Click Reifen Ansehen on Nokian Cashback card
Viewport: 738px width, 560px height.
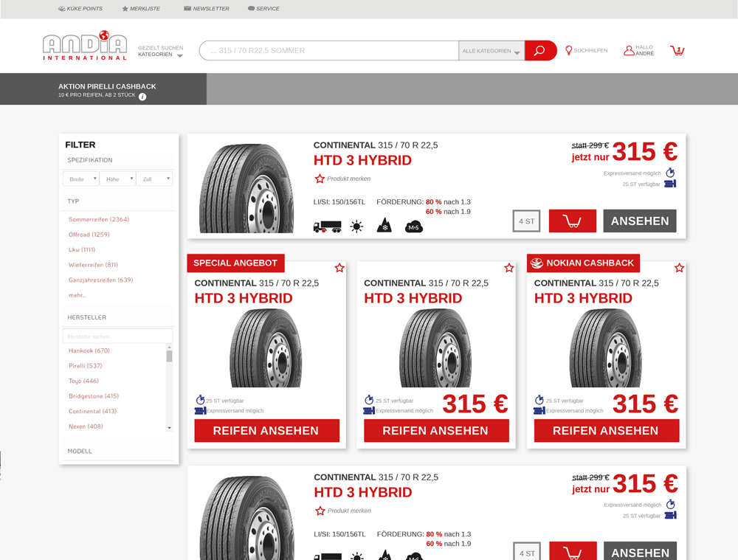(x=607, y=431)
